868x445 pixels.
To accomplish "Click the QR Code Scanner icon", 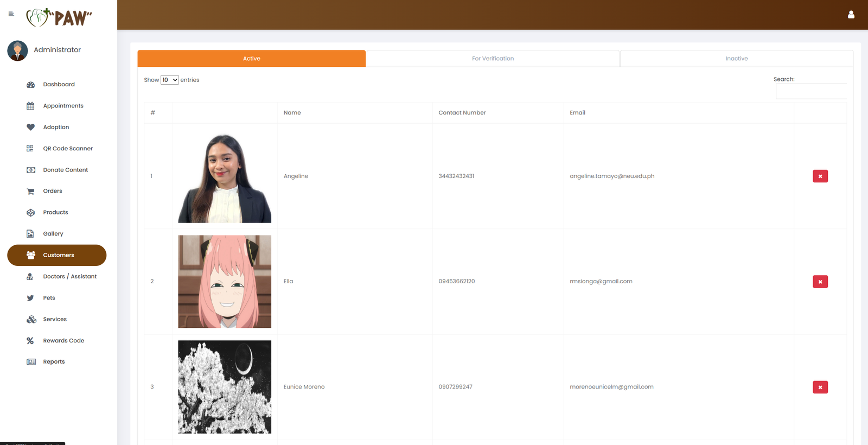I will (30, 149).
